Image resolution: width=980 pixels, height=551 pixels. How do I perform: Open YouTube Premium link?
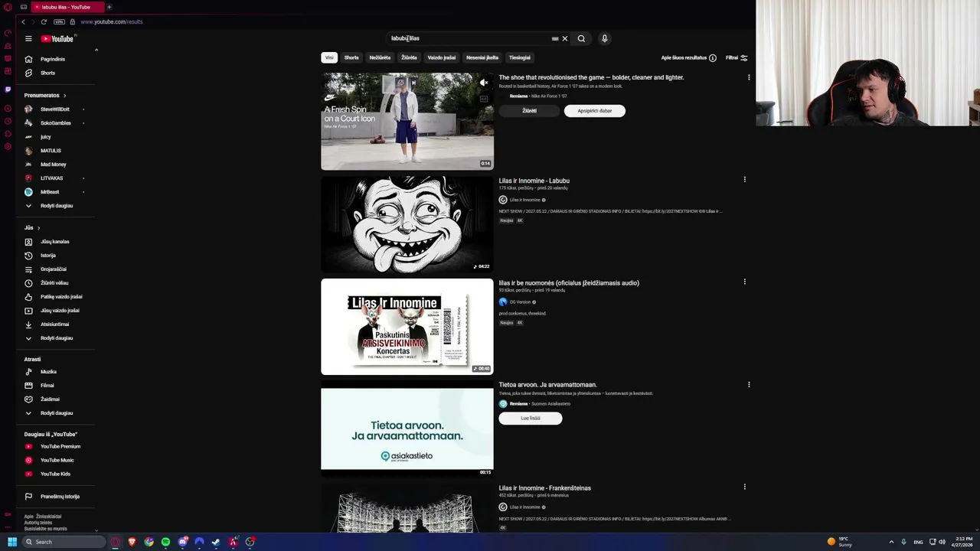(60, 446)
